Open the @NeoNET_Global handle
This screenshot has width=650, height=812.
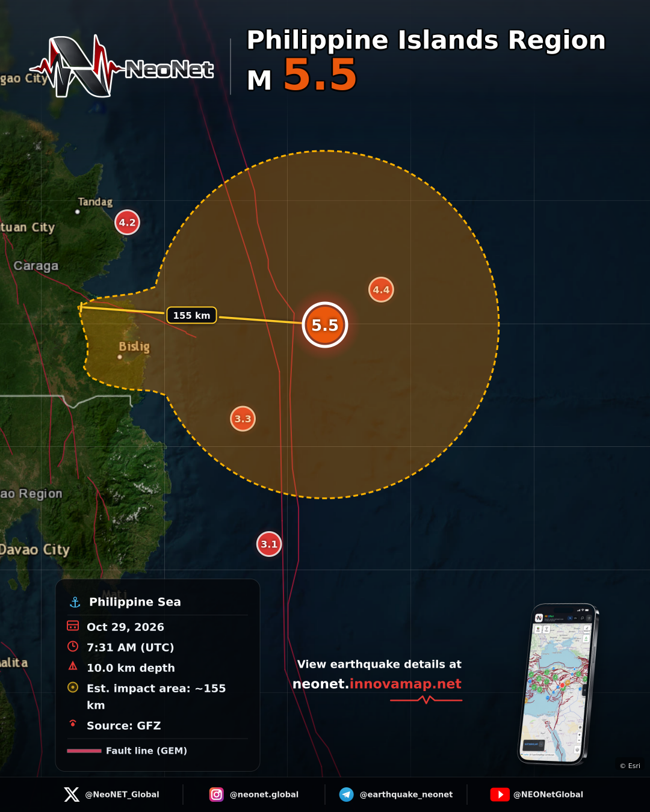122,795
